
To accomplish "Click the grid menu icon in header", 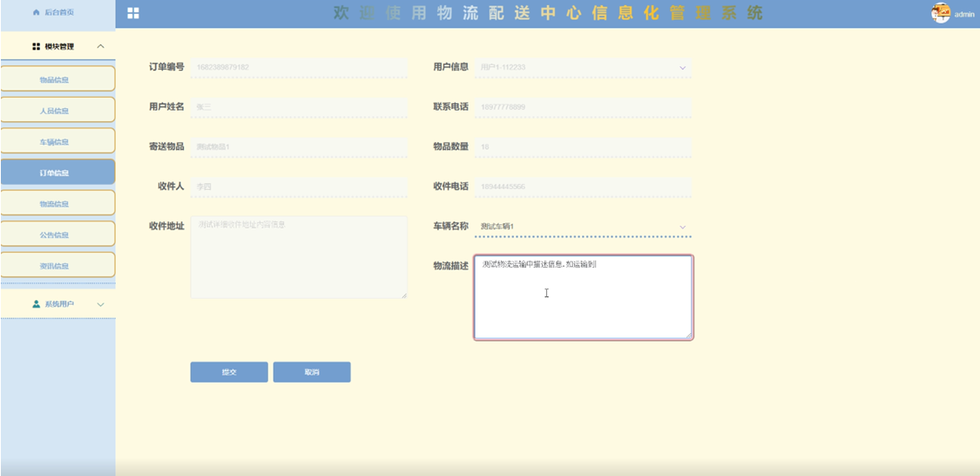I will pos(133,13).
